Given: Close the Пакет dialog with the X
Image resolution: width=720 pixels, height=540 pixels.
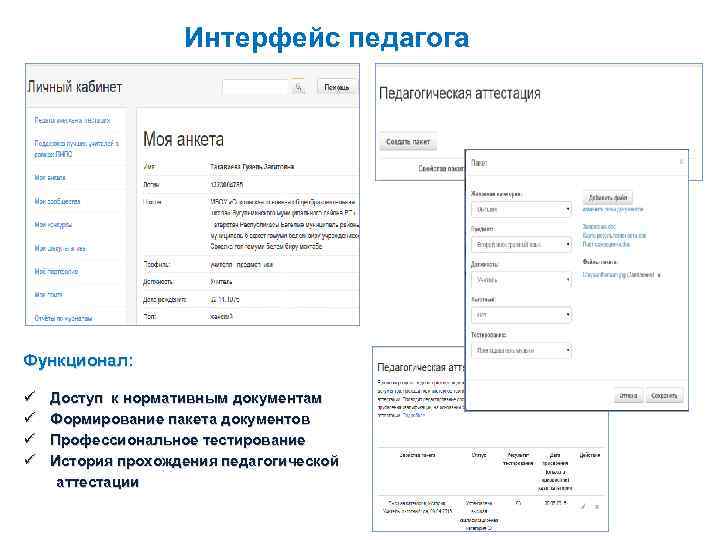Looking at the screenshot, I should (681, 161).
